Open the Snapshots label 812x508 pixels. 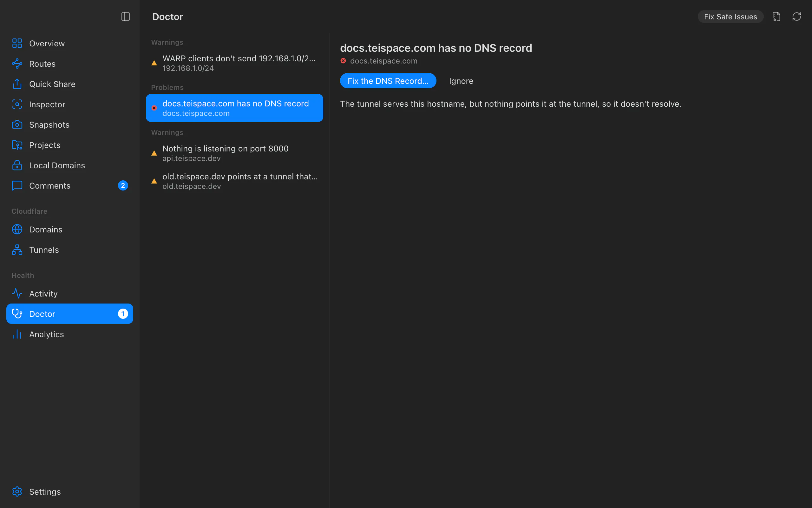click(x=49, y=125)
